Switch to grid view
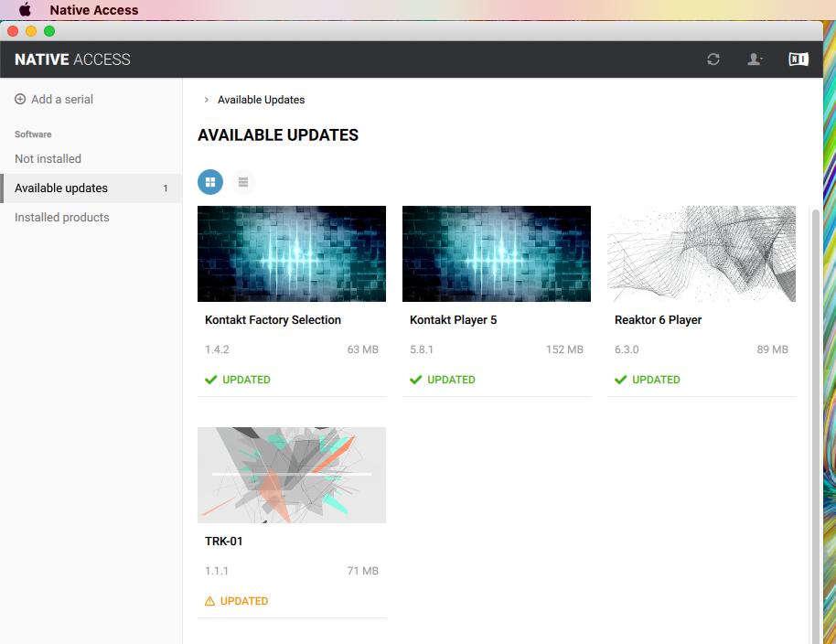836x644 pixels. coord(210,182)
